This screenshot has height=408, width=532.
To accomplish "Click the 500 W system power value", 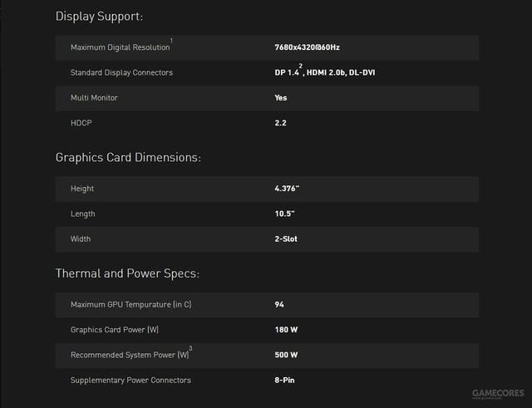I will coord(286,355).
